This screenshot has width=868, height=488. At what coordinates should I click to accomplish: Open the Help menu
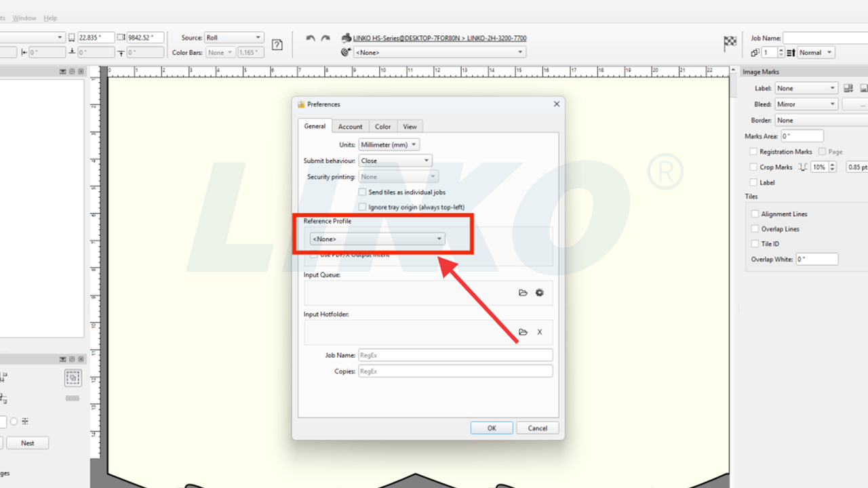click(x=50, y=18)
